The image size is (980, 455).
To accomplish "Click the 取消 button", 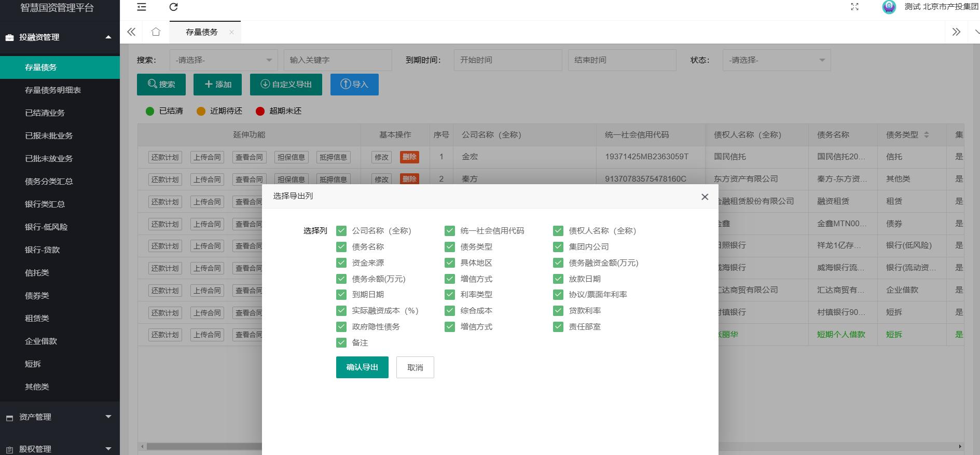I will 415,367.
